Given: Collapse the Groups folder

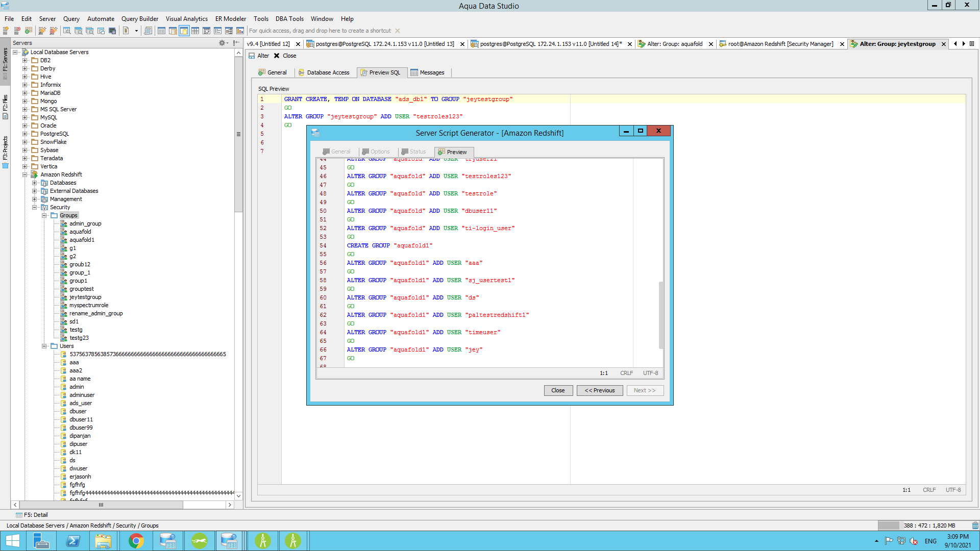Looking at the screenshot, I should pos(44,215).
